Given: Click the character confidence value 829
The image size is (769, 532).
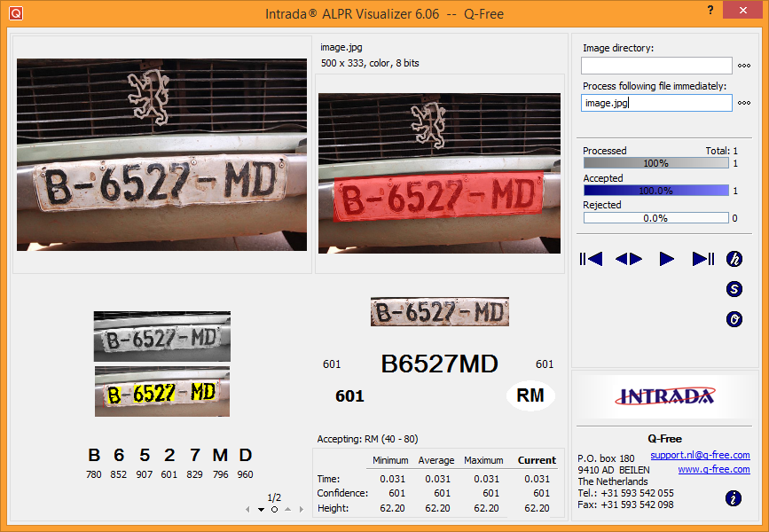Looking at the screenshot, I should pos(195,474).
